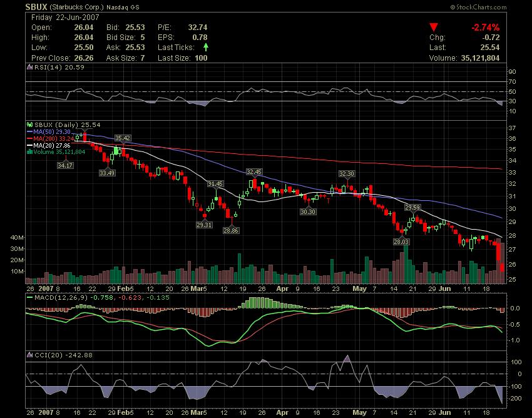Click the MACD histogram value -0.135
532x418 pixels.
click(158, 298)
